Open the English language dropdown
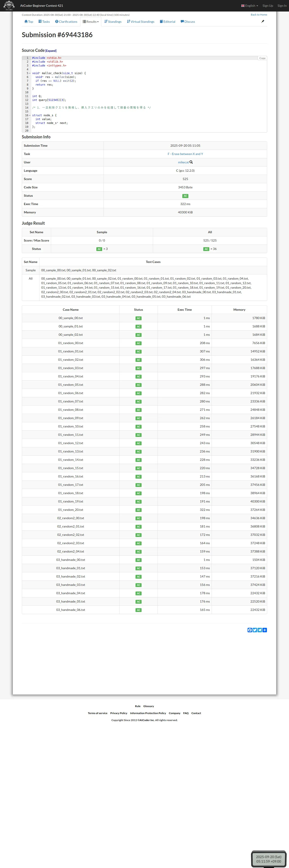 coord(250,6)
